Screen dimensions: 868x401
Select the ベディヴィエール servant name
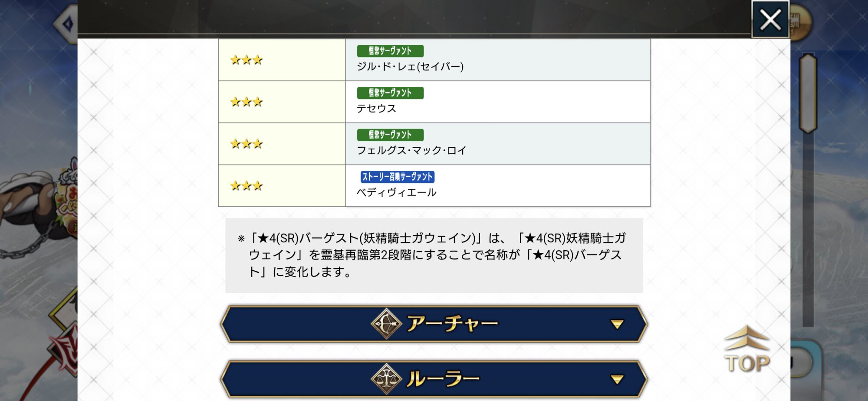click(396, 192)
